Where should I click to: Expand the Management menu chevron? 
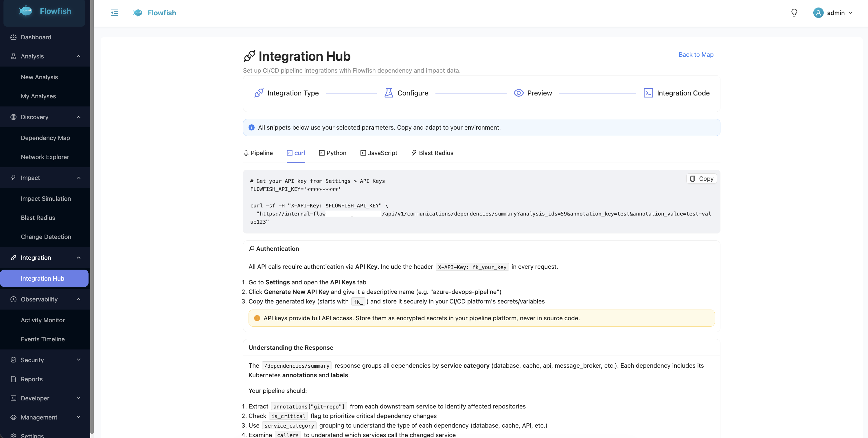78,417
